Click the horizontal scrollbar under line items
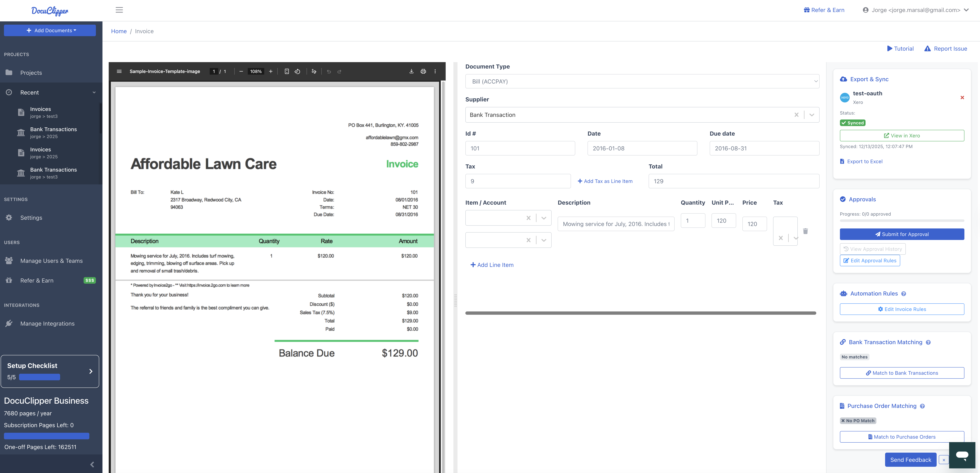 pos(641,313)
